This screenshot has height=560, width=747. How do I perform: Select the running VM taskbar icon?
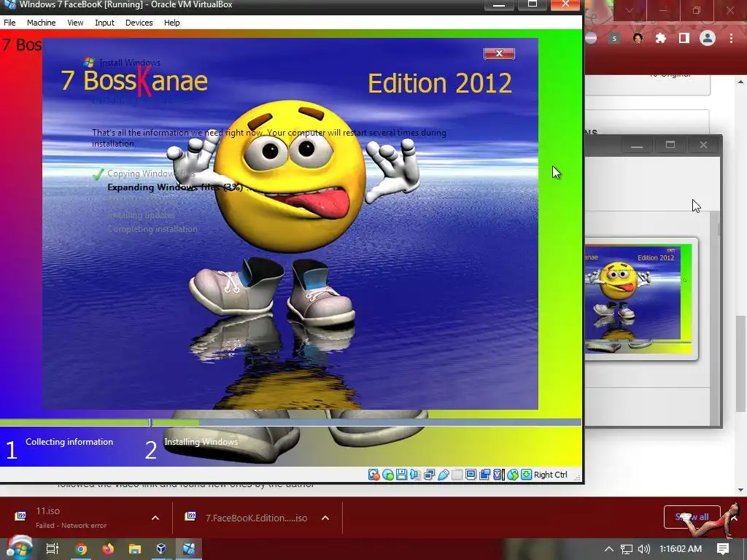189,549
